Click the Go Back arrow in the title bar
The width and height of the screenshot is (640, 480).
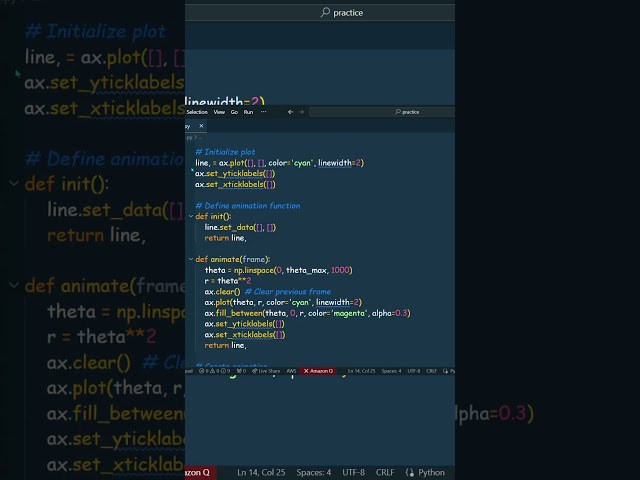tap(290, 112)
